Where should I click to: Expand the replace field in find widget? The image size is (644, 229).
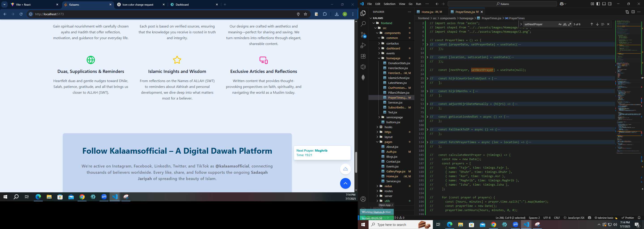tap(521, 24)
